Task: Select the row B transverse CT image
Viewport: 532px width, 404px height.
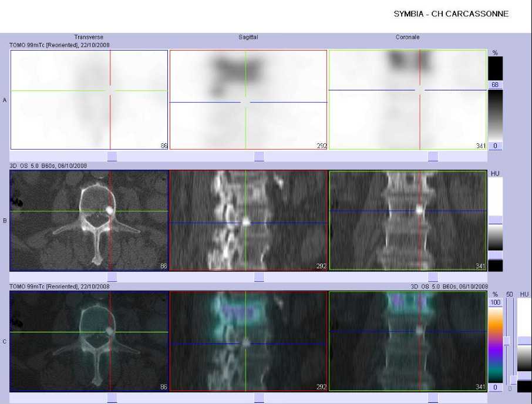Action: coord(89,220)
